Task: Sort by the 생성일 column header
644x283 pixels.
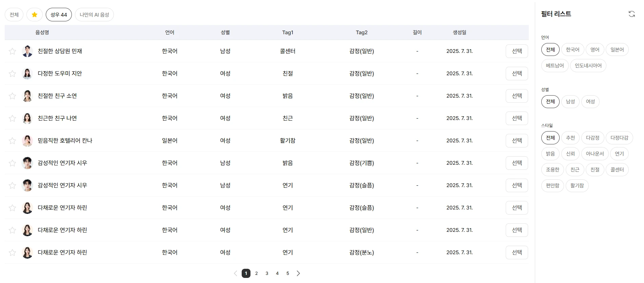Action: click(x=459, y=33)
